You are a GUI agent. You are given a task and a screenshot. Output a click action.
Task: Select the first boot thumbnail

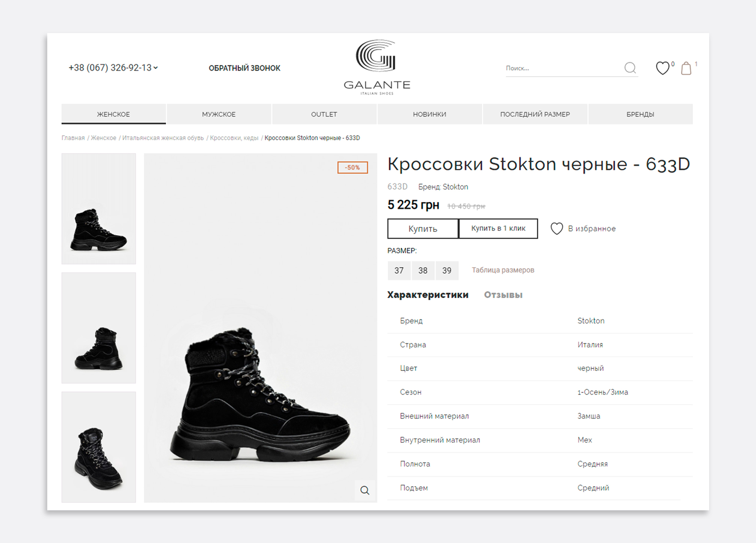[x=99, y=209]
